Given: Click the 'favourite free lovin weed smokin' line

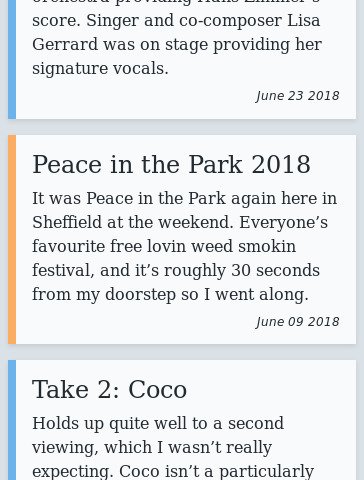Looking at the screenshot, I should coord(164,247).
